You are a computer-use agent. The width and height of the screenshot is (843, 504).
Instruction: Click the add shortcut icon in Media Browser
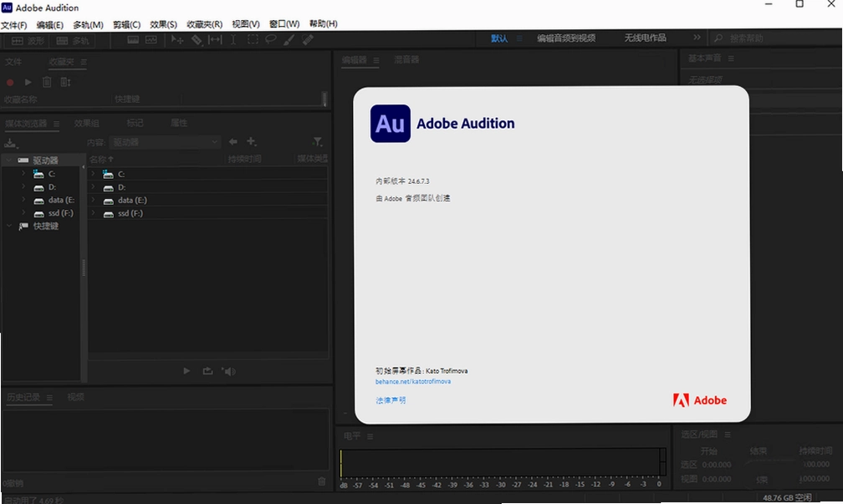coord(11,142)
